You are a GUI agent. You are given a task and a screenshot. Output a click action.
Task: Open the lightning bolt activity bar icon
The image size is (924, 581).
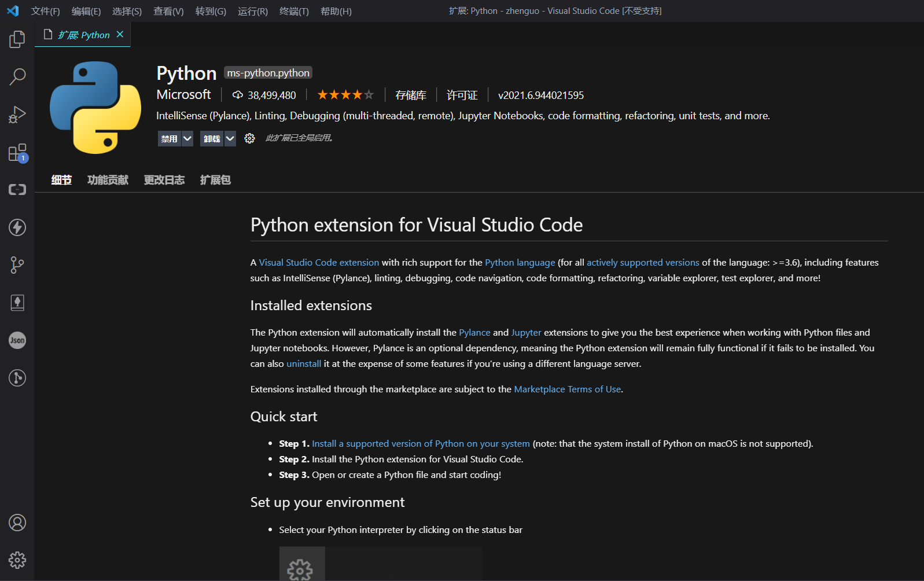coord(17,227)
